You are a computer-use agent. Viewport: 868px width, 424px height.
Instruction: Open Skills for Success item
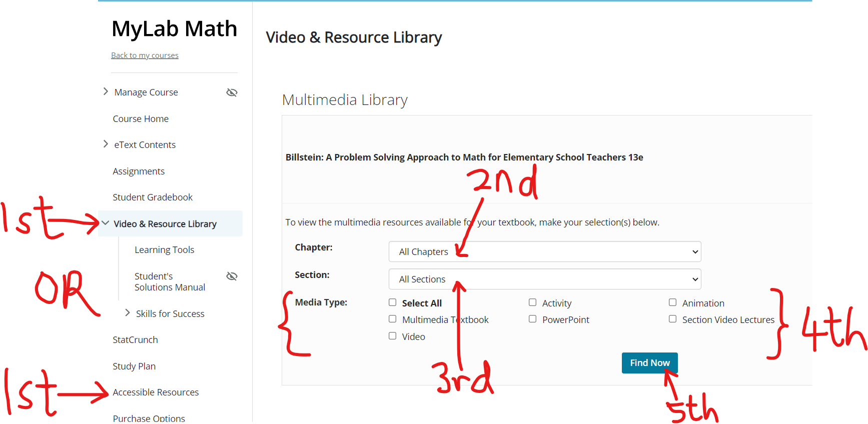(170, 314)
